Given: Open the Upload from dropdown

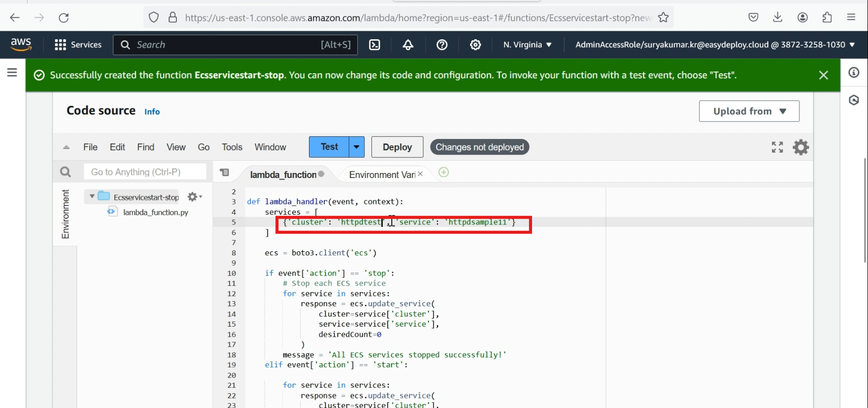Looking at the screenshot, I should [x=749, y=111].
